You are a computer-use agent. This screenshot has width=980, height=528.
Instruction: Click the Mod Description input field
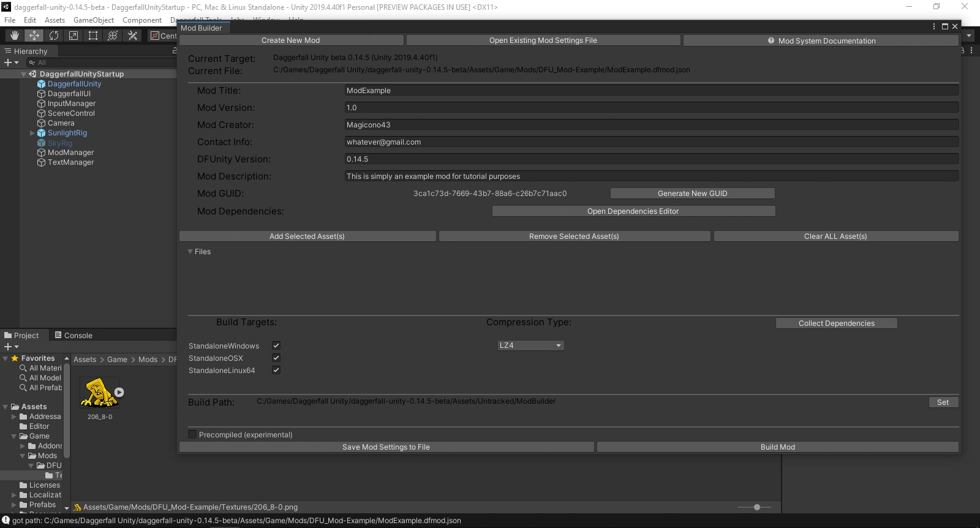click(652, 176)
